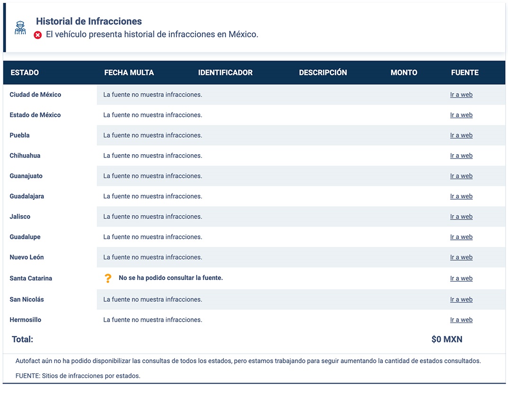Viewport: 508px width, 420px height.
Task: Select the ESTADO column header
Action: [x=24, y=72]
